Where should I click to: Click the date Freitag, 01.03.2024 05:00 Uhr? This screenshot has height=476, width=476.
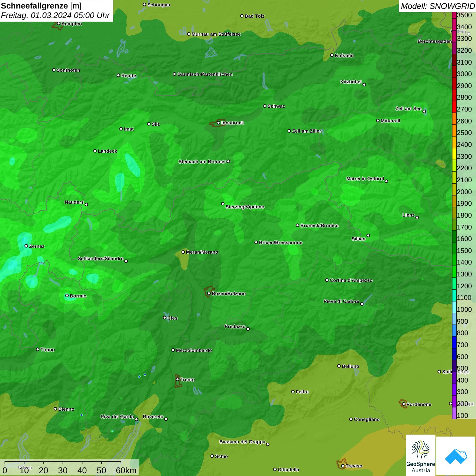55,16
